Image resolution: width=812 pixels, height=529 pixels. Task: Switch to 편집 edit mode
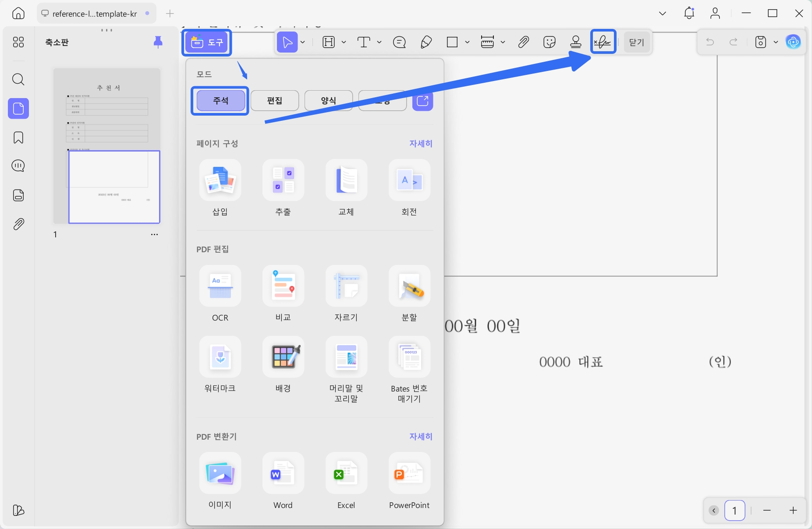point(275,101)
